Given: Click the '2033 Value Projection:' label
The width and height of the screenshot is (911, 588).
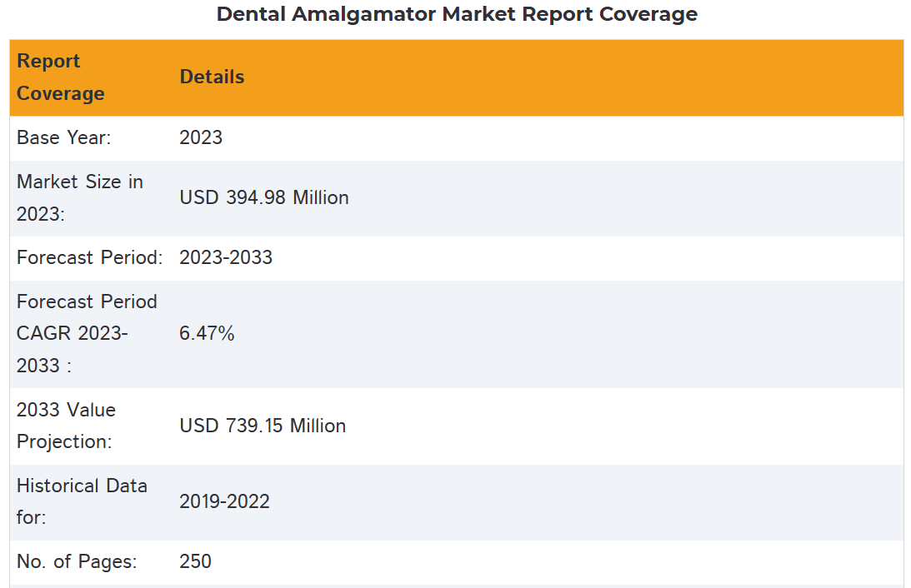Looking at the screenshot, I should [x=66, y=426].
